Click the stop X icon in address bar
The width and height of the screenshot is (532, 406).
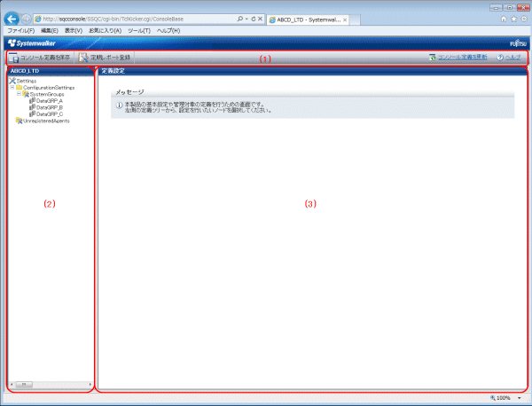(x=260, y=19)
